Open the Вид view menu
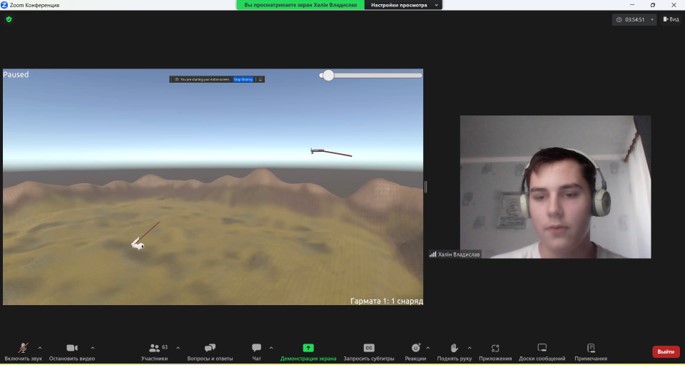Screen dimensions: 685x365 [x=671, y=19]
